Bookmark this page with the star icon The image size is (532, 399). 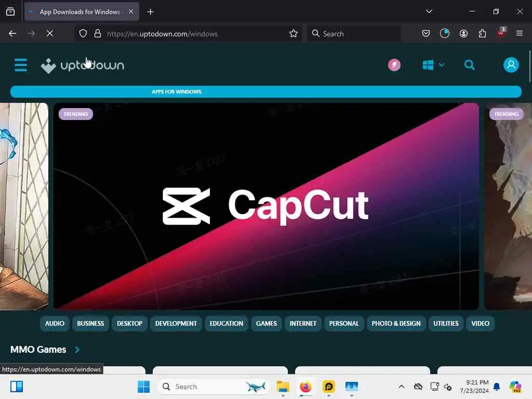pos(294,33)
